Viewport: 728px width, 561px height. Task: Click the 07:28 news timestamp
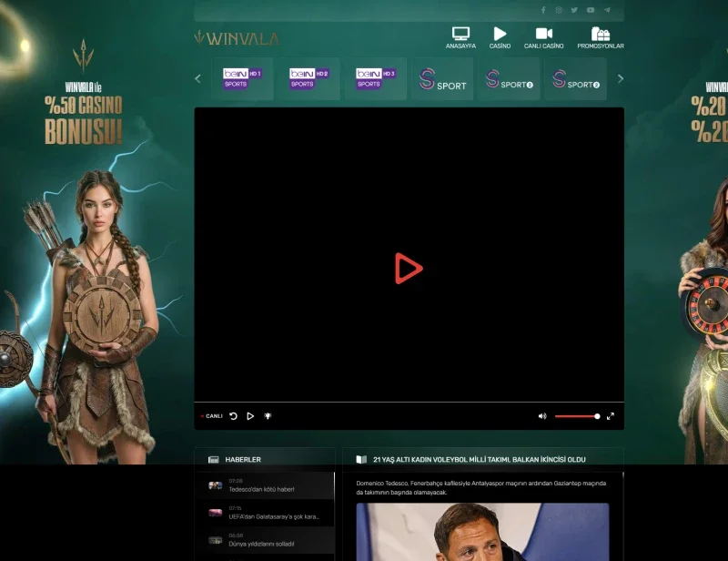pyautogui.click(x=236, y=481)
